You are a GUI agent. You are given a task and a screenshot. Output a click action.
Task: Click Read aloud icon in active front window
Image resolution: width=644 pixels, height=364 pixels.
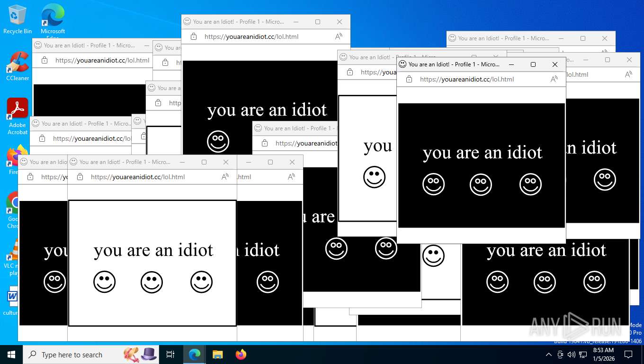click(554, 79)
